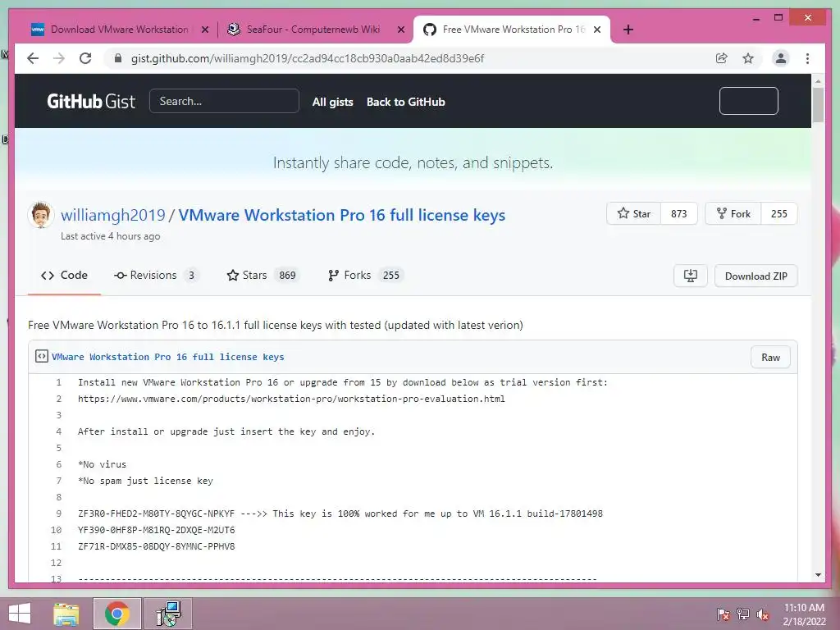Click williamgh2019 avatar image

(41, 215)
